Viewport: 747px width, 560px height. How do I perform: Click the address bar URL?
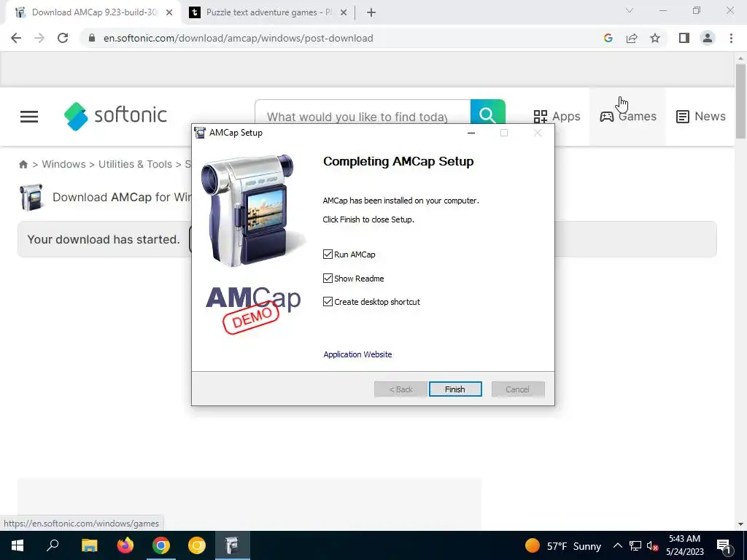coord(239,38)
